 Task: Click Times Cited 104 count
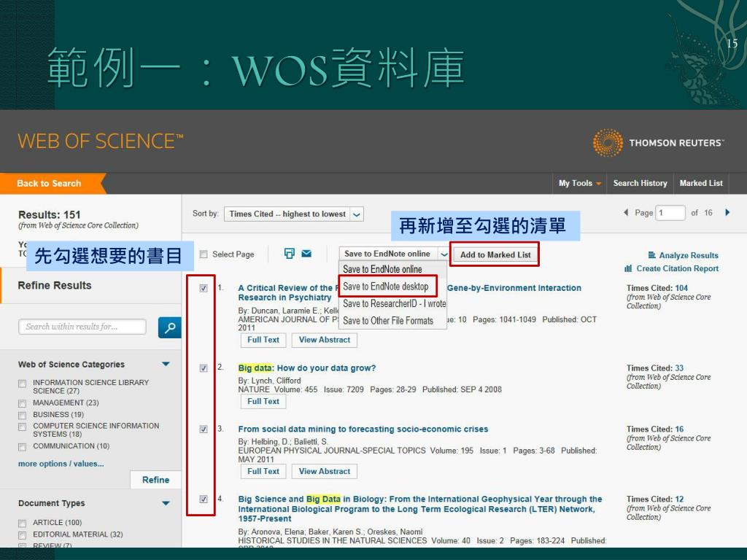(x=681, y=288)
